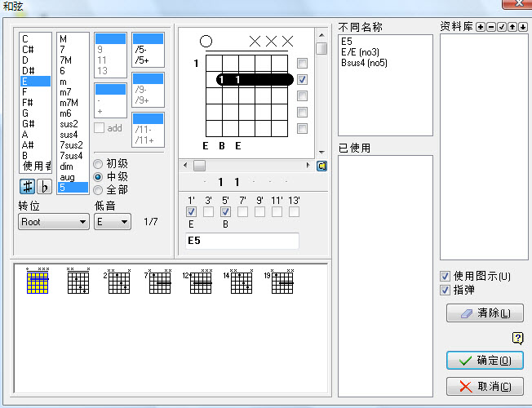Open the 转位 Root dropdown
Image resolution: width=532 pixels, height=408 pixels.
[x=54, y=222]
